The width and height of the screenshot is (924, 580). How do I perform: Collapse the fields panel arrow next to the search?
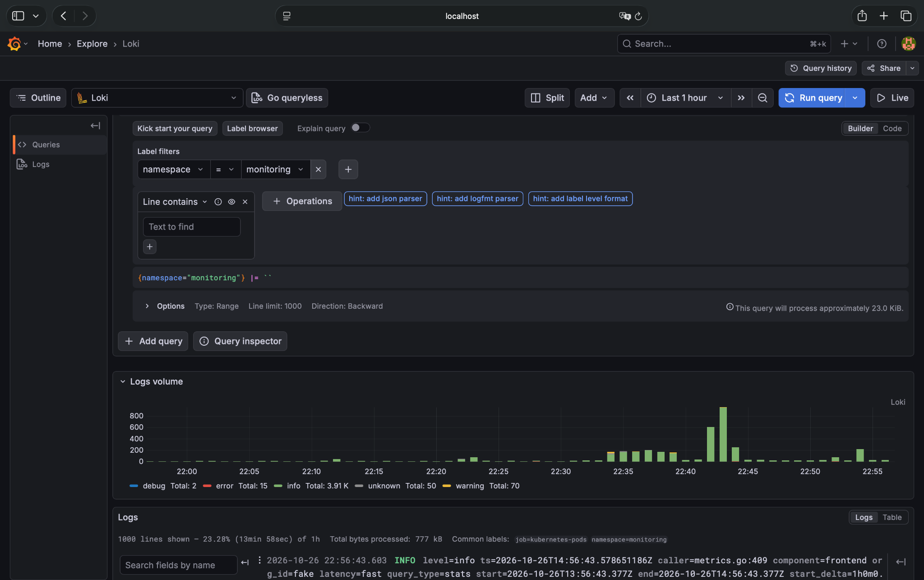[245, 562]
